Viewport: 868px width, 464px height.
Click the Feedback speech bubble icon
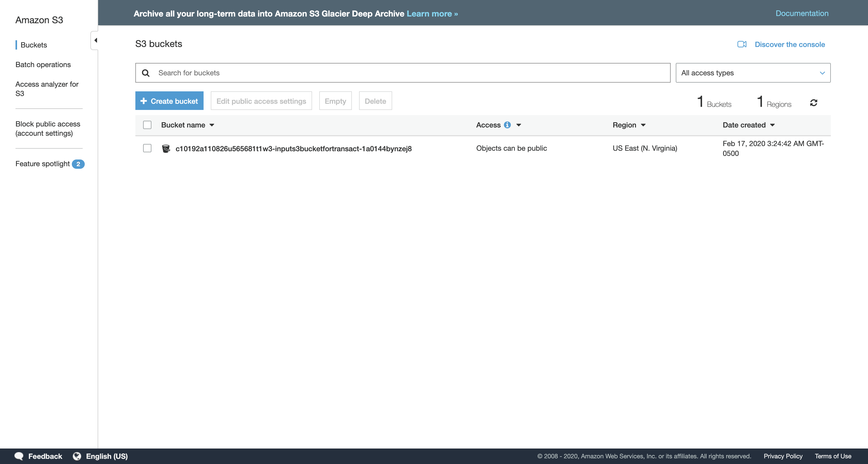coord(19,456)
